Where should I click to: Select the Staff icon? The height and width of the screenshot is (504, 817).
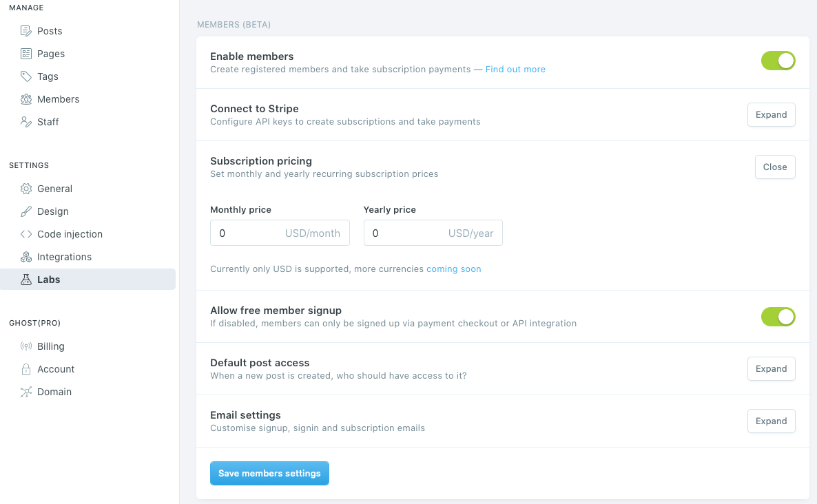tap(25, 122)
